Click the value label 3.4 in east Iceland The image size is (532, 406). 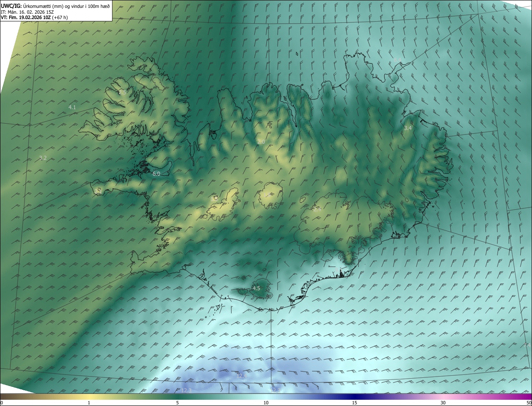coord(408,128)
